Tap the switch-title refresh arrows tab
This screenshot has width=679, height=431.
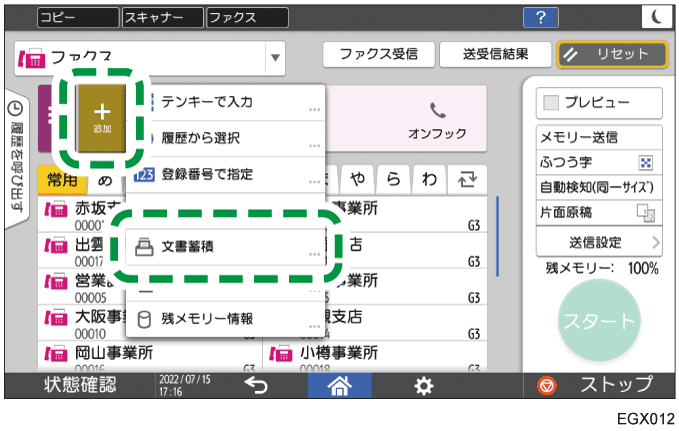coord(467,179)
